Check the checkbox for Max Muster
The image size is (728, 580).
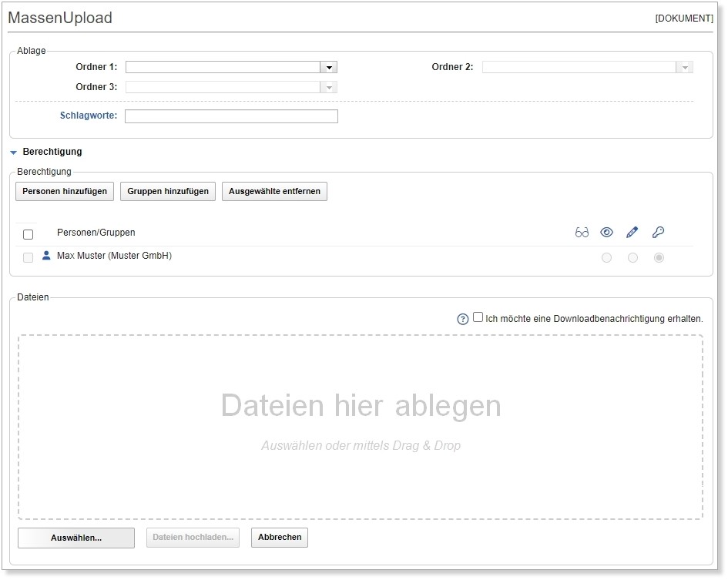click(x=29, y=257)
